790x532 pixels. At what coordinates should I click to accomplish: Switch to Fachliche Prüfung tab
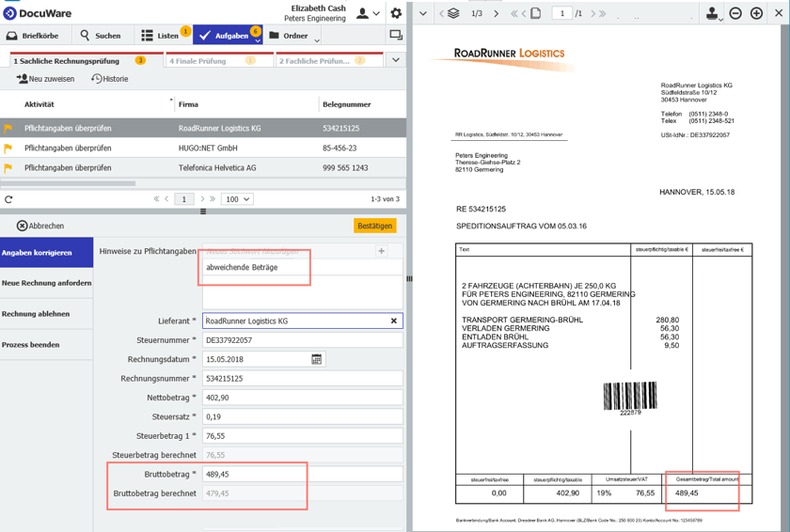pyautogui.click(x=329, y=61)
